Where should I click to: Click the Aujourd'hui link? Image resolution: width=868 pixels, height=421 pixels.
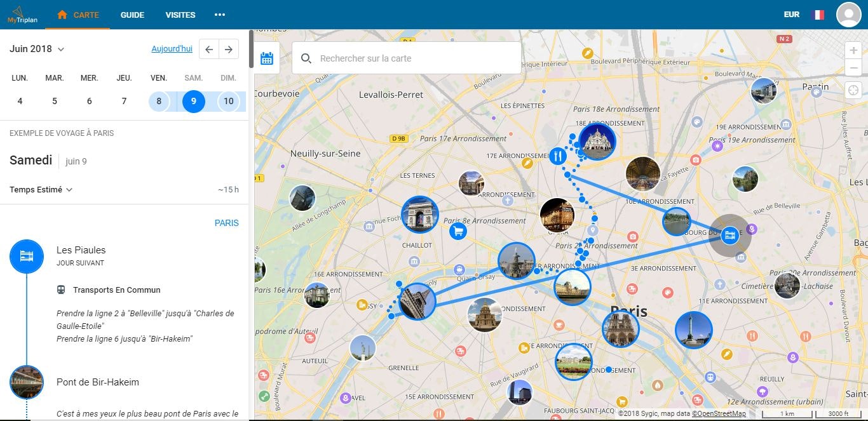[x=172, y=49]
